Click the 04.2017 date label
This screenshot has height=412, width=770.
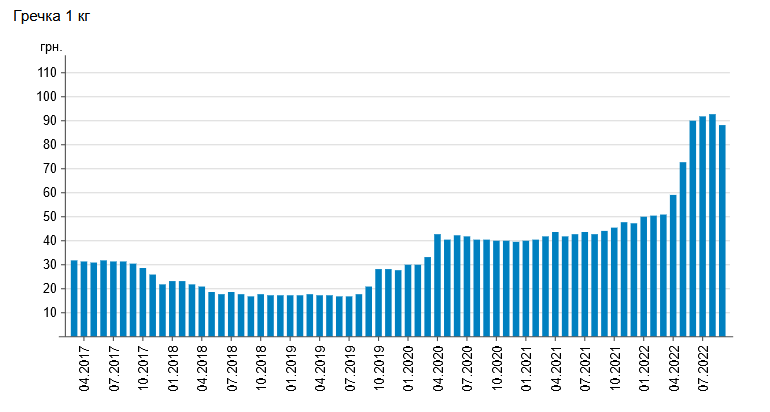(84, 368)
